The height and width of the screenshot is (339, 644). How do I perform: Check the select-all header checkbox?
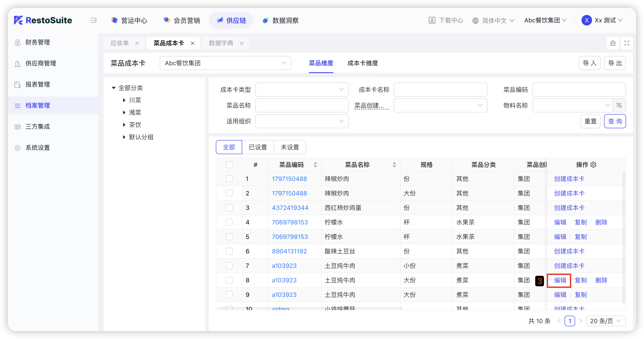coord(229,165)
